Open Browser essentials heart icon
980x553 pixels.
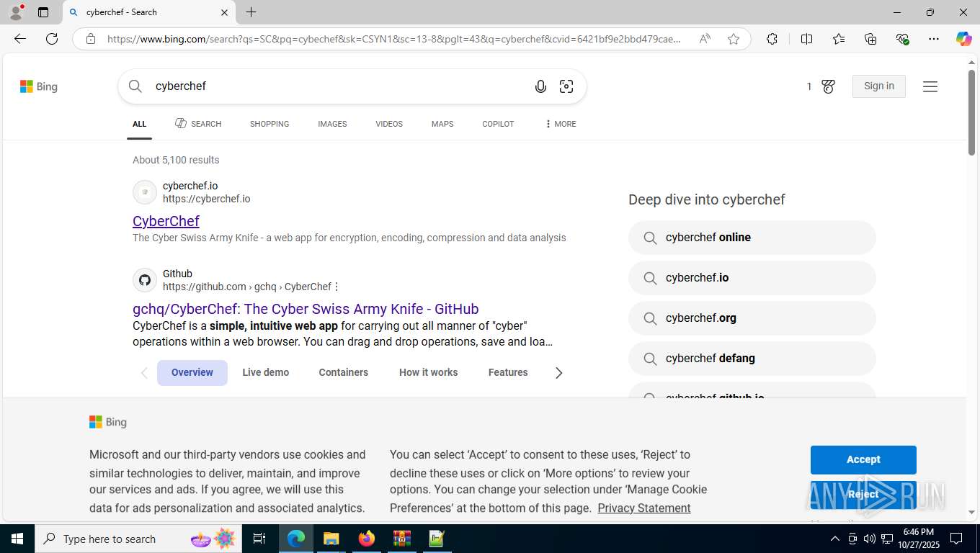tap(902, 39)
